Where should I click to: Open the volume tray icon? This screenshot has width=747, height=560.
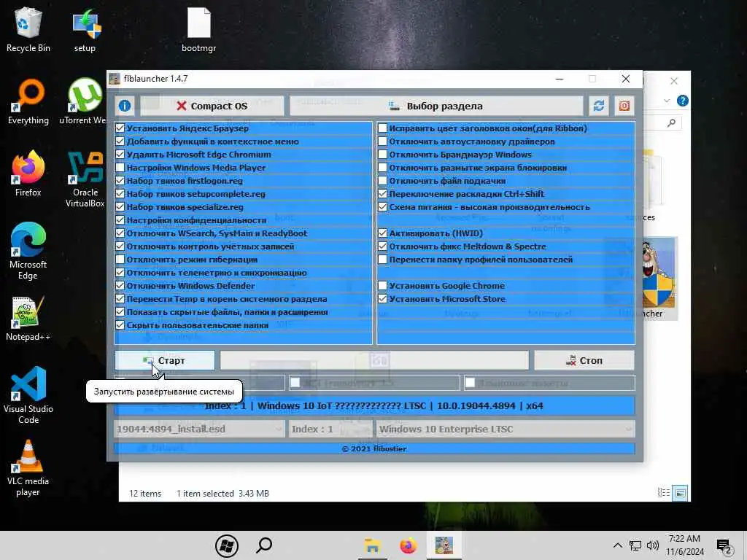[653, 545]
